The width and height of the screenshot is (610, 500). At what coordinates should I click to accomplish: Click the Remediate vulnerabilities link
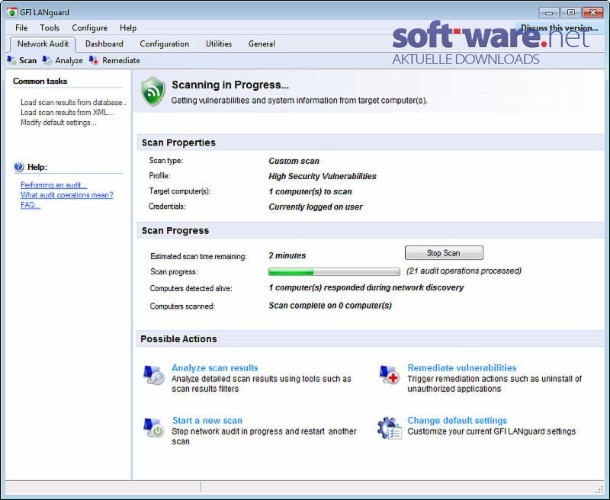click(462, 368)
